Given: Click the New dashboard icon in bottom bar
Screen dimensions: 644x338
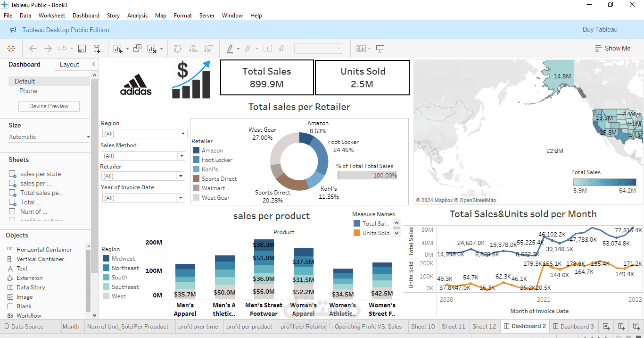Looking at the screenshot, I should pos(621,326).
